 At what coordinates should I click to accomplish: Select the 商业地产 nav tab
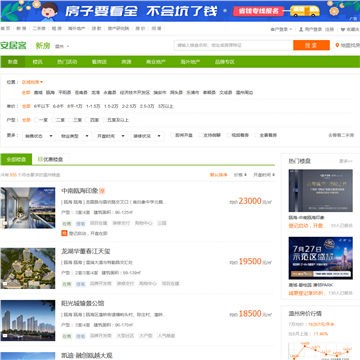point(156,62)
